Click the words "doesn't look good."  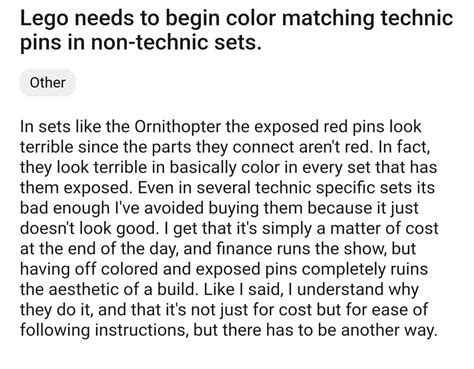[88, 228]
